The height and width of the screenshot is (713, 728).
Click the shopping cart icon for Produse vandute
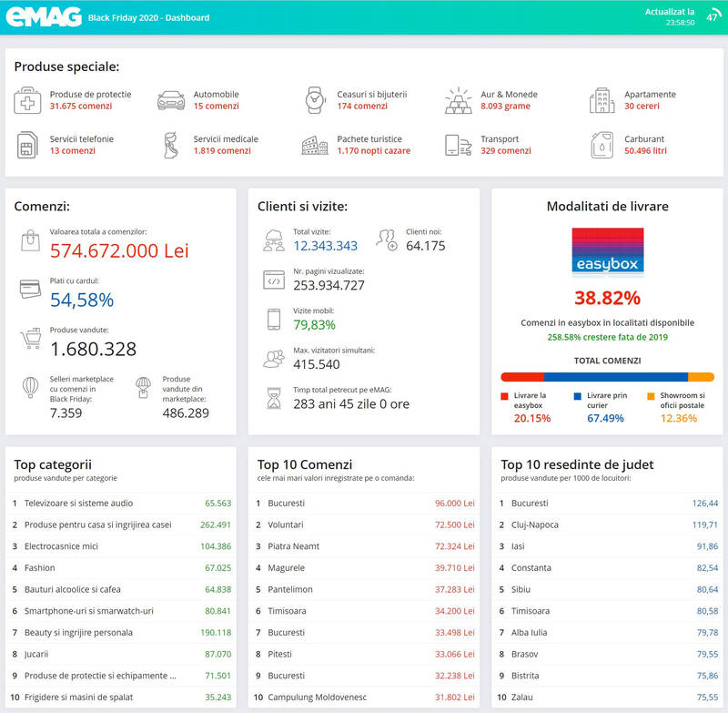[x=31, y=339]
